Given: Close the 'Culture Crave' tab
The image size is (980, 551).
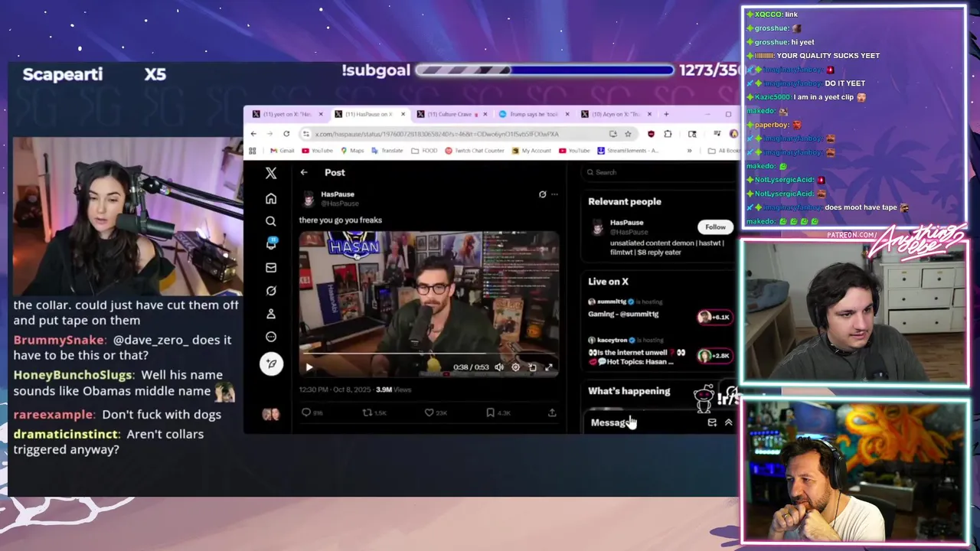Looking at the screenshot, I should (x=485, y=114).
